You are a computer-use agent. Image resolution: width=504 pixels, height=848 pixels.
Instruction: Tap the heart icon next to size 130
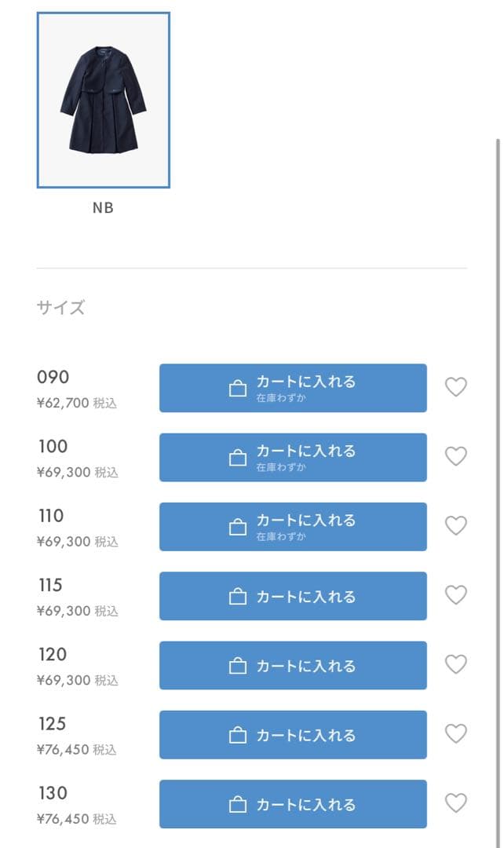click(456, 803)
